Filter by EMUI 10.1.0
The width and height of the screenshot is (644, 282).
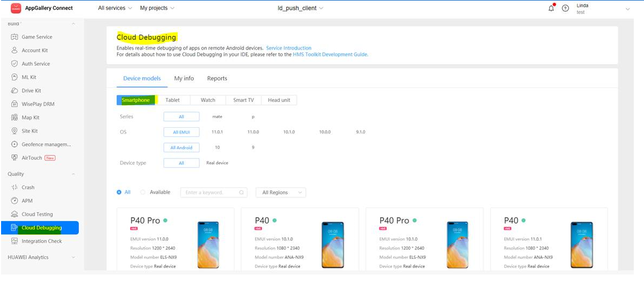tap(289, 132)
